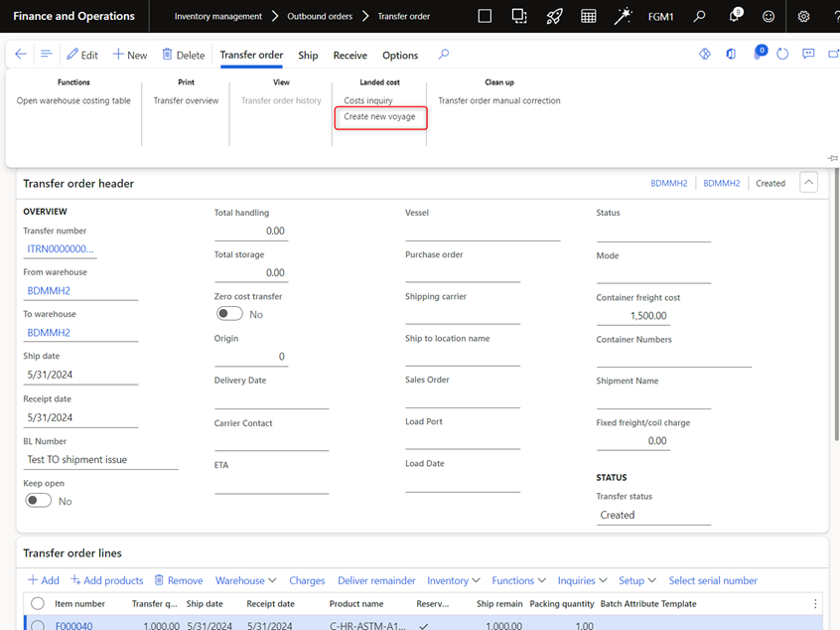Open the Inquiries dropdown menu

click(582, 580)
